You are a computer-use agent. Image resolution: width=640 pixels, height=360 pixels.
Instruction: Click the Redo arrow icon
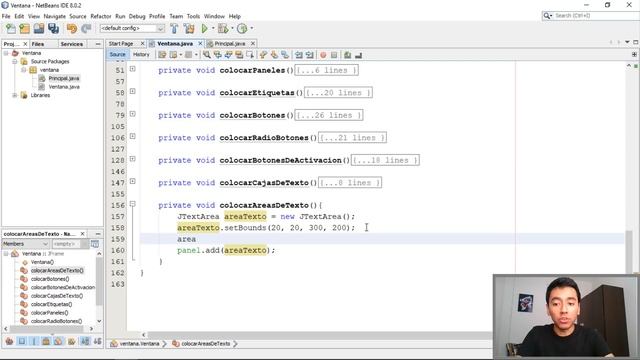coord(86,29)
